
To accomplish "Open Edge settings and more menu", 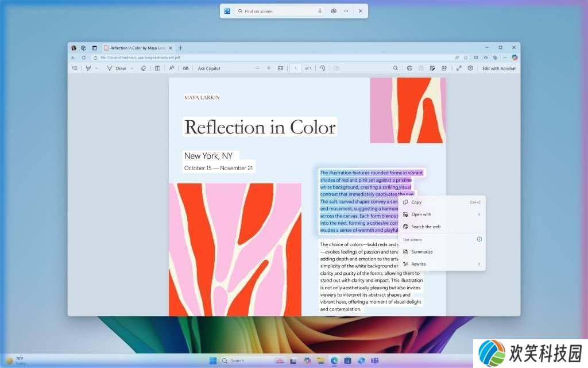I will [x=505, y=57].
